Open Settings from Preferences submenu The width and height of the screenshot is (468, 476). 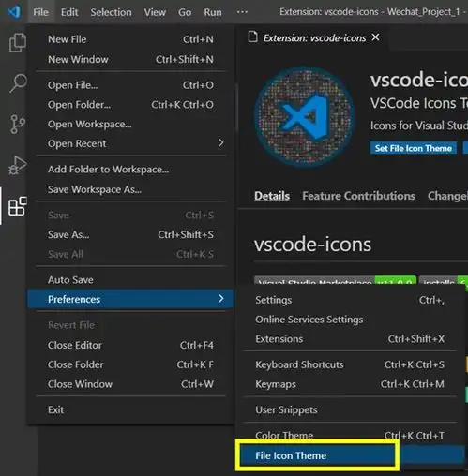tap(350, 300)
